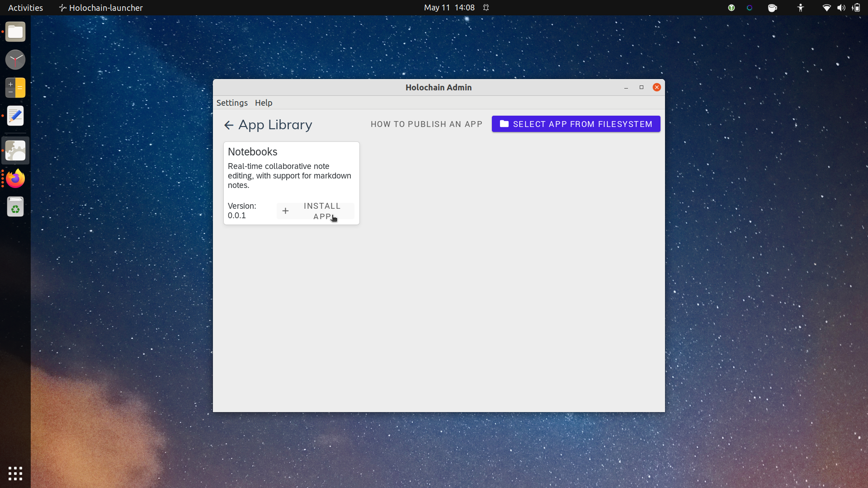
Task: Click the Holochain Admin title bar
Action: [x=439, y=88]
